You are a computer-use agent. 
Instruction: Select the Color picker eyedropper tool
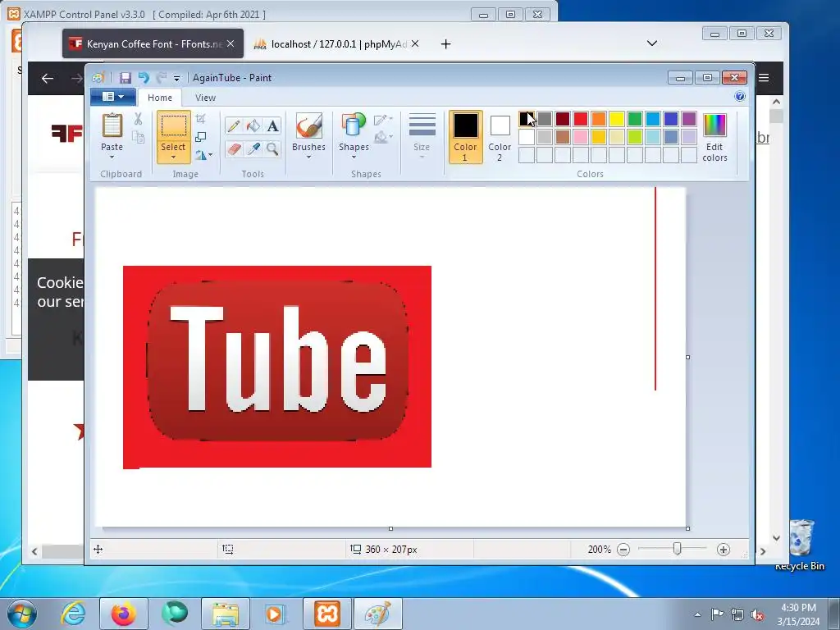[x=253, y=148]
